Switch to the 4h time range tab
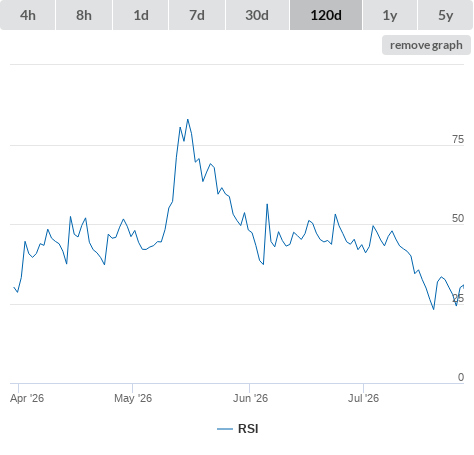The width and height of the screenshot is (474, 455). coord(27,15)
